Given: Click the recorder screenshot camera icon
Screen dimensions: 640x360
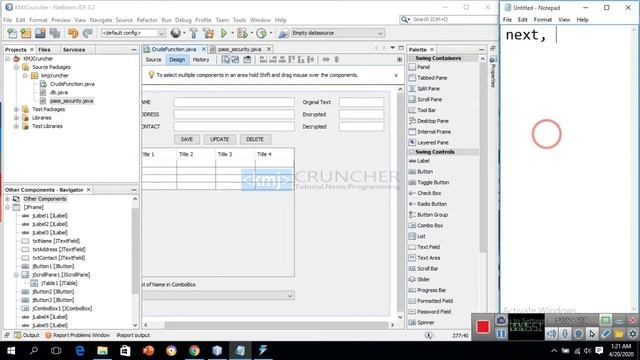Looking at the screenshot, I should (501, 320).
